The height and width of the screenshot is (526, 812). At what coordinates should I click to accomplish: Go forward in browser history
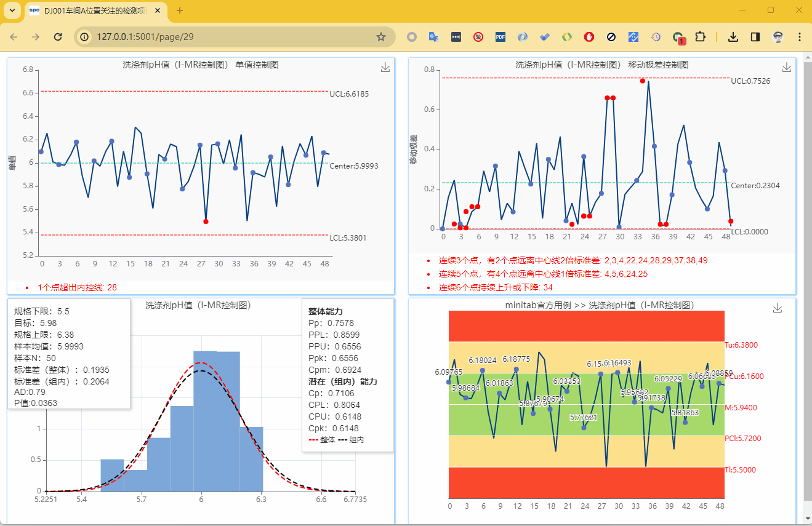click(36, 37)
